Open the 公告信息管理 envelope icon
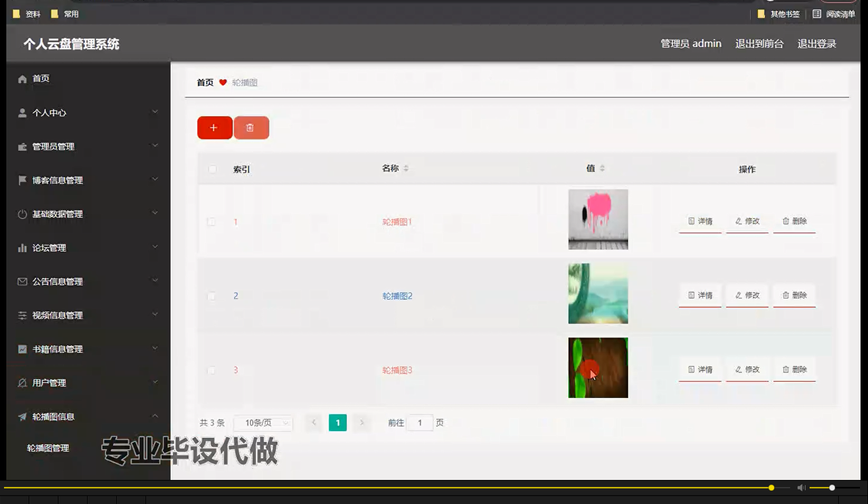 click(21, 281)
